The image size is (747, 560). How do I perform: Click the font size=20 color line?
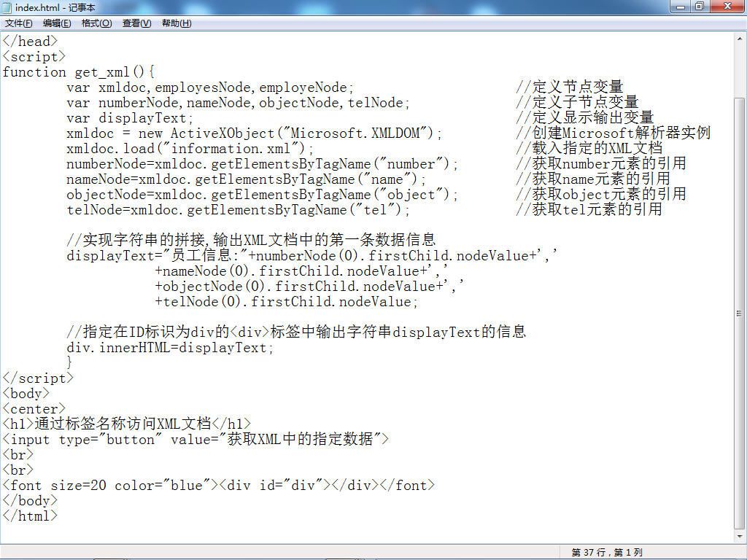pos(219,485)
